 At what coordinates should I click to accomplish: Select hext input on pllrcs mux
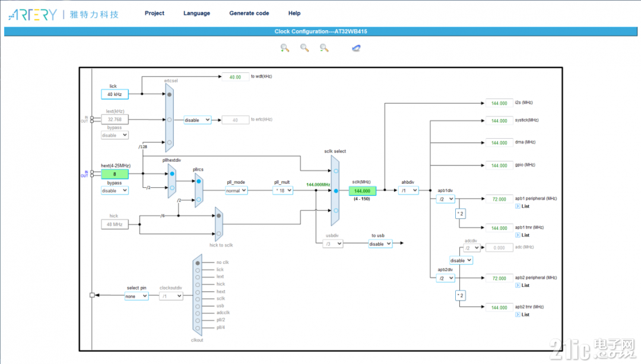199,181
